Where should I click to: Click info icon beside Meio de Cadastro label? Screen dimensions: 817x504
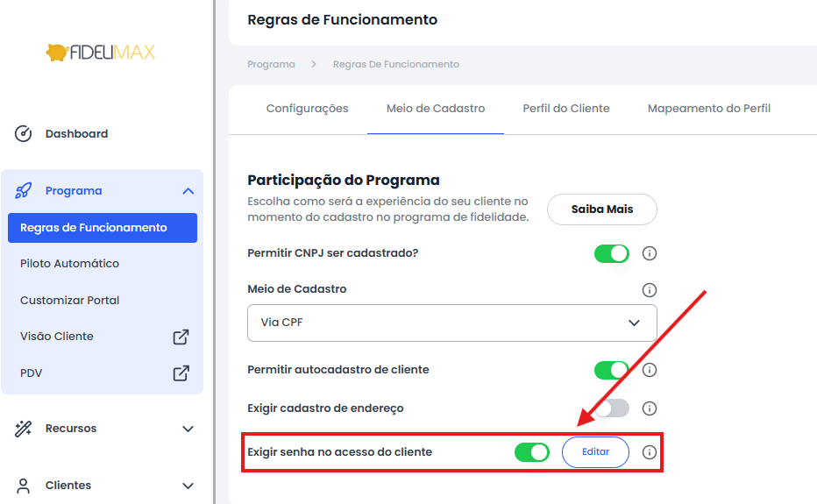tap(650, 290)
